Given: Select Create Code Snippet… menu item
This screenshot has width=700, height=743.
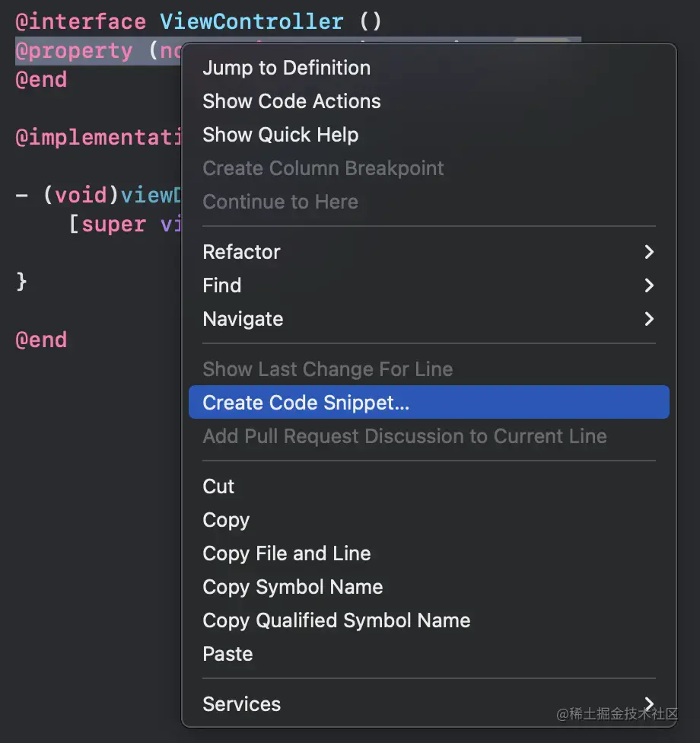Looking at the screenshot, I should (428, 402).
